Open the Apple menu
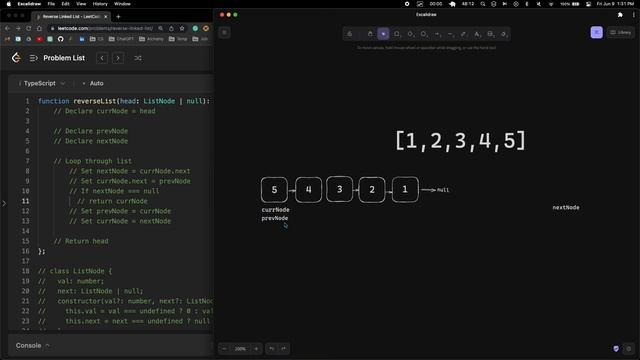The height and width of the screenshot is (360, 640). click(9, 4)
